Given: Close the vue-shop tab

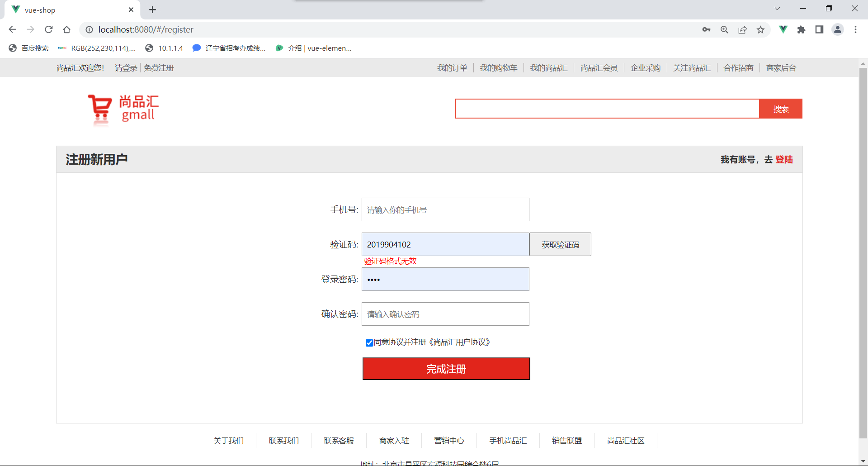Looking at the screenshot, I should pyautogui.click(x=131, y=10).
